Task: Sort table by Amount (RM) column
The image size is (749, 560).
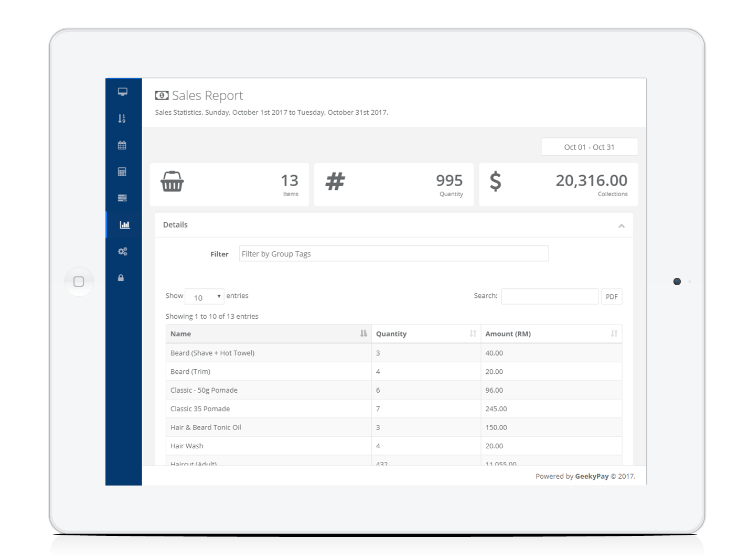Action: click(x=551, y=334)
